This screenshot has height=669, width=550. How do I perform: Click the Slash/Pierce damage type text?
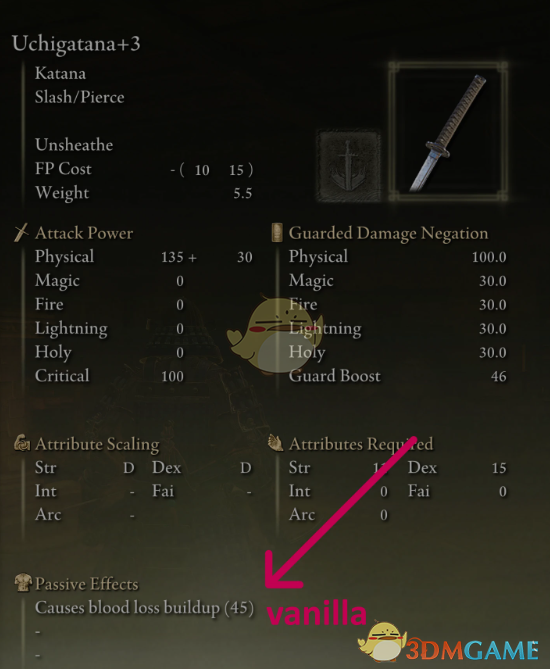click(x=80, y=97)
